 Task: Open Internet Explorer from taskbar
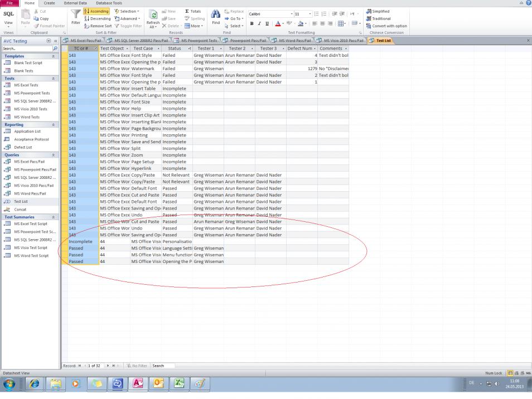34,384
